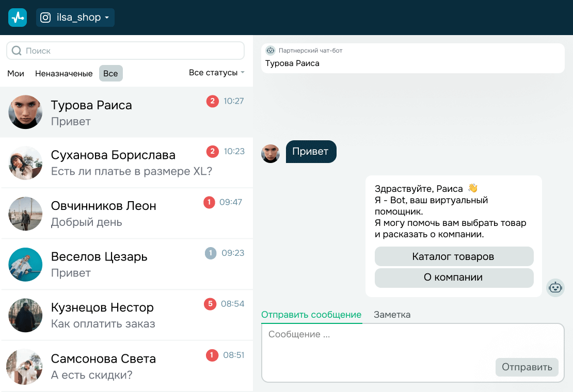Open chat with Суханова Борислава

pyautogui.click(x=126, y=162)
